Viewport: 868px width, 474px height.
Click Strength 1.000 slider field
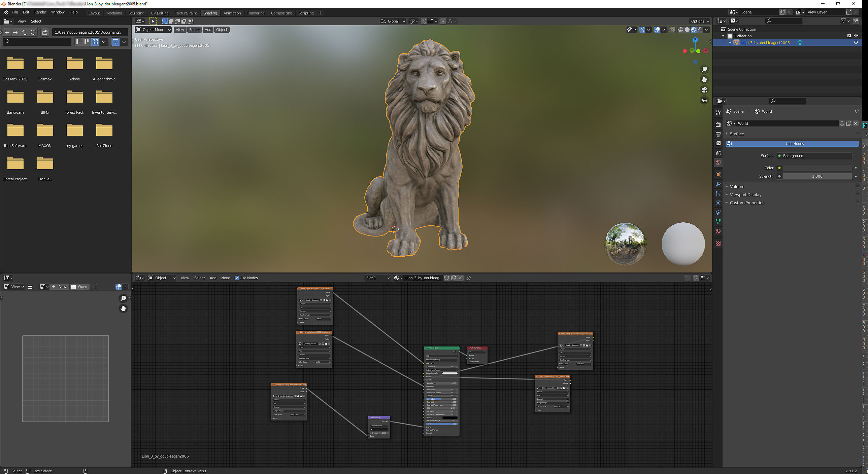(817, 176)
